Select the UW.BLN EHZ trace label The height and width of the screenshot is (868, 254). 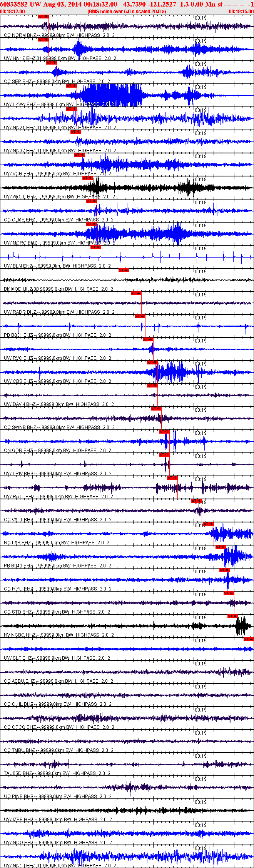(x=57, y=266)
